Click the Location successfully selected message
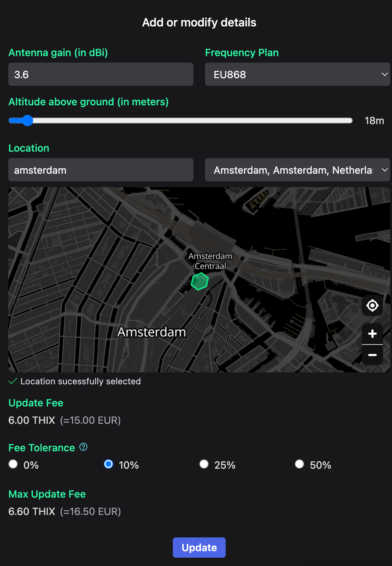The width and height of the screenshot is (392, 566). (x=80, y=381)
